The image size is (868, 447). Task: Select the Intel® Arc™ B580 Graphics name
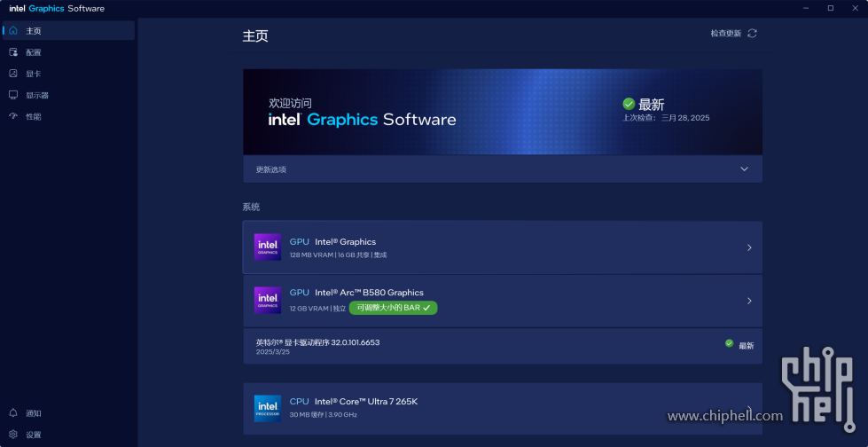tap(369, 292)
